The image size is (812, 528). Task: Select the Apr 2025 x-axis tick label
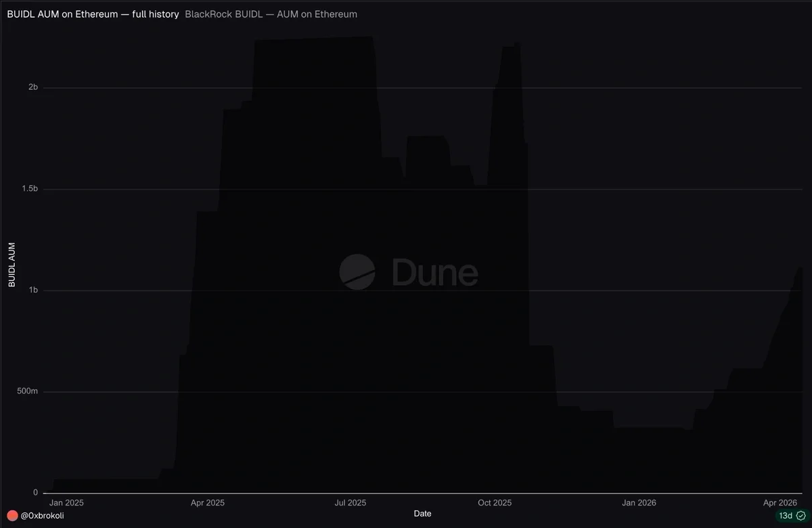[207, 503]
